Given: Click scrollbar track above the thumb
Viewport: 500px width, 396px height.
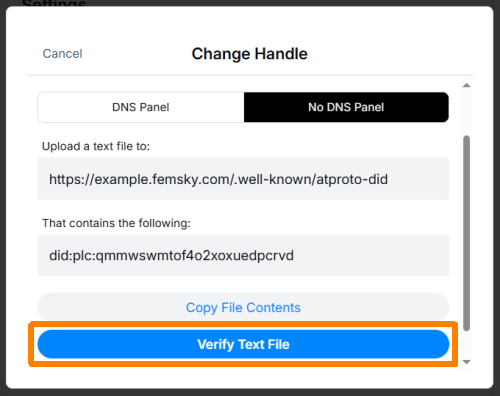Looking at the screenshot, I should pyautogui.click(x=467, y=112).
